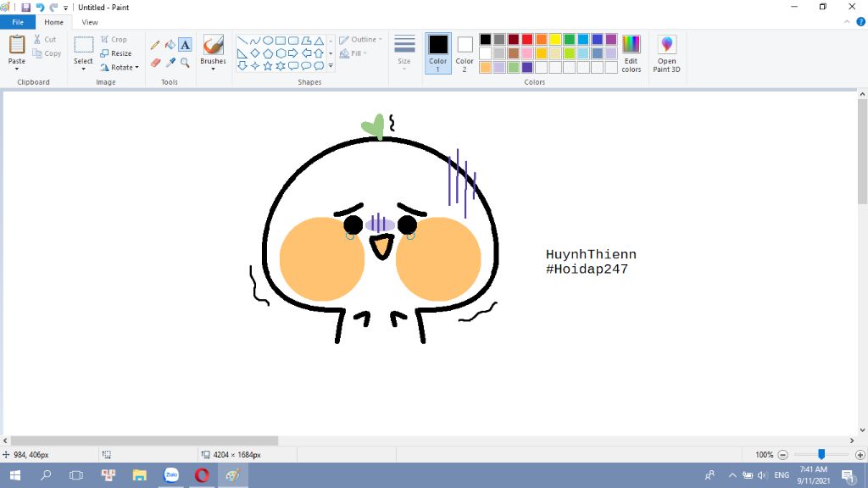Select the Magnifier tool
868x488 pixels.
point(185,63)
